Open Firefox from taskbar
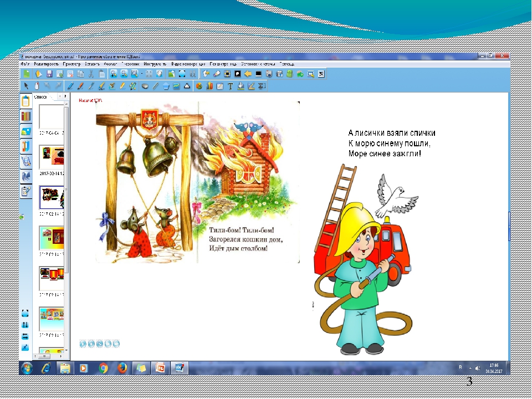The image size is (532, 399). coord(122,368)
